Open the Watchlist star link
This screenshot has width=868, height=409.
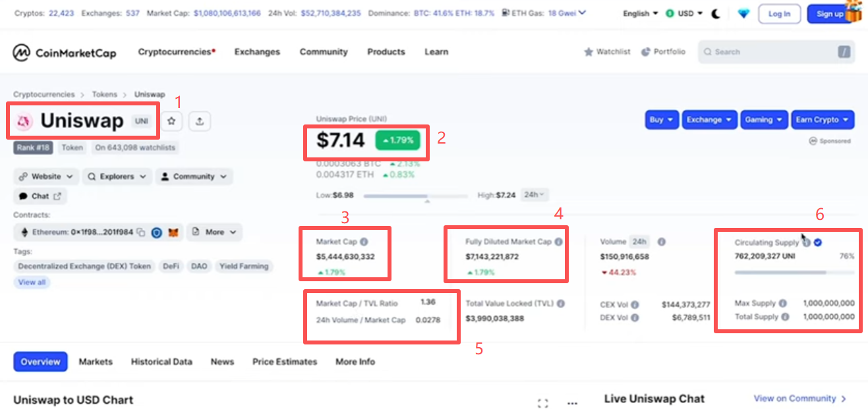[x=607, y=52]
